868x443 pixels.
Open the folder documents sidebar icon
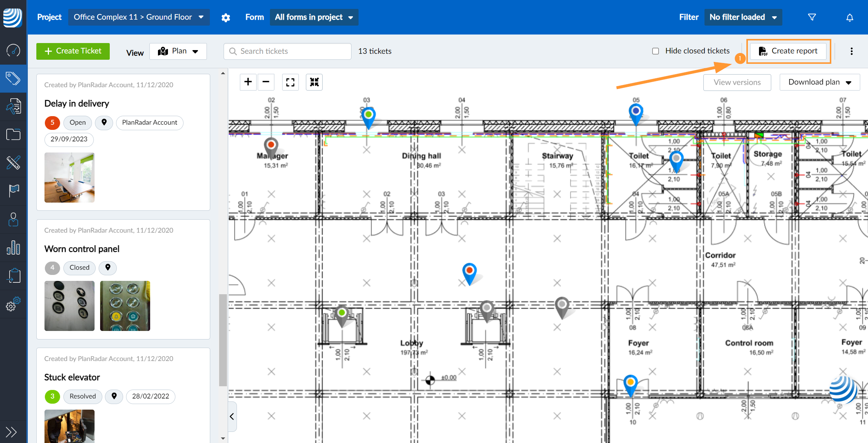13,134
